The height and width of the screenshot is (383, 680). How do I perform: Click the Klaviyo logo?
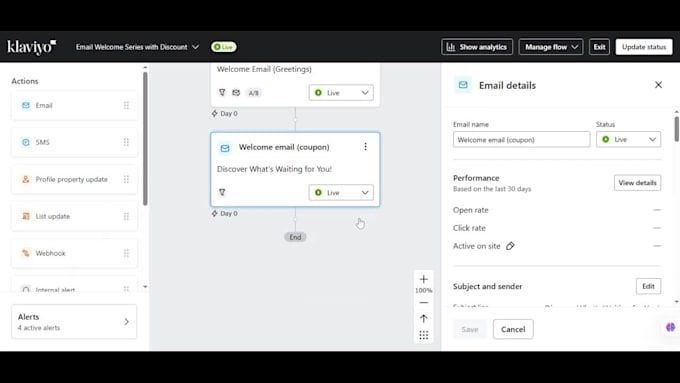(32, 47)
